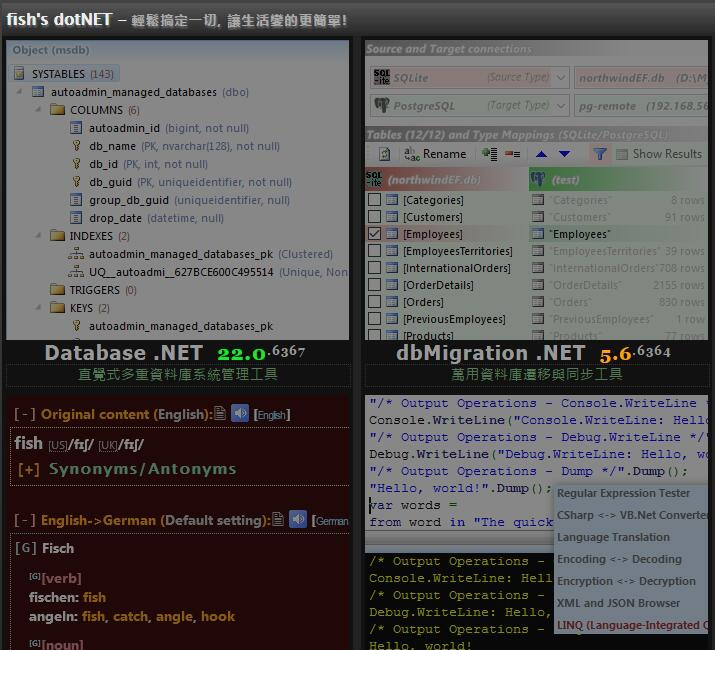This screenshot has width=715, height=676.
Task: Click the red remove-rows toolbar icon
Action: click(x=513, y=154)
